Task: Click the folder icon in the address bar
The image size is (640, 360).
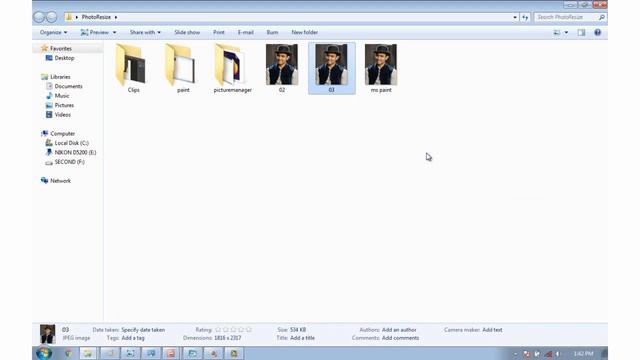Action: coord(69,17)
